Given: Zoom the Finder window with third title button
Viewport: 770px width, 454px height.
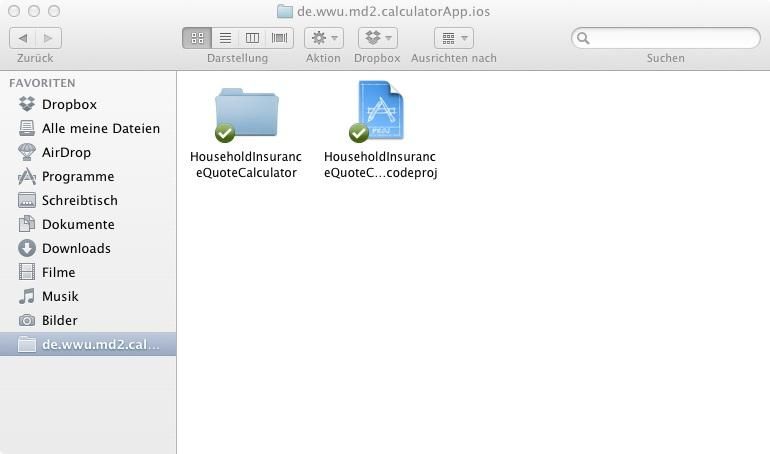Looking at the screenshot, I should click(x=54, y=11).
